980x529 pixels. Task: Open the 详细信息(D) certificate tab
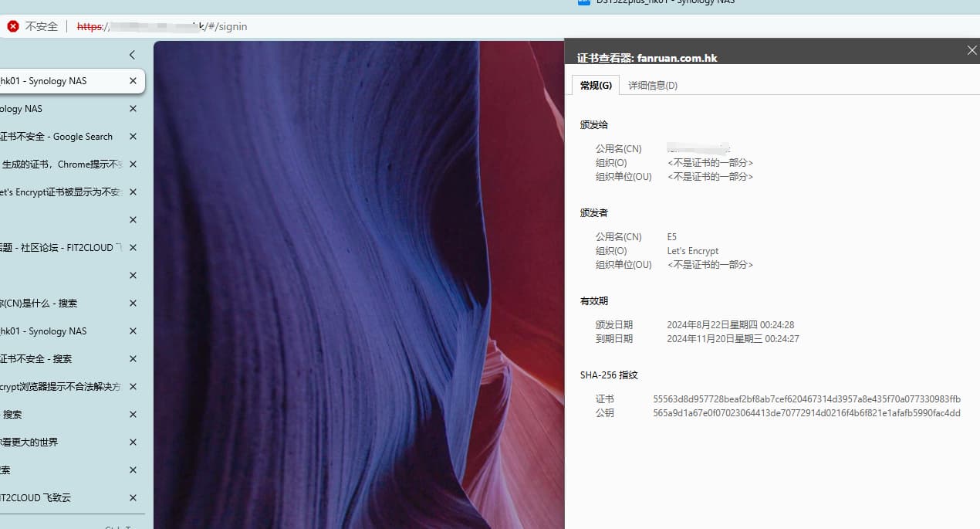653,86
